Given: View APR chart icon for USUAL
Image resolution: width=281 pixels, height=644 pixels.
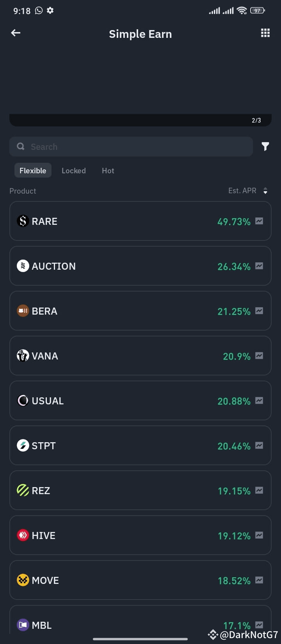Looking at the screenshot, I should pyautogui.click(x=259, y=400).
